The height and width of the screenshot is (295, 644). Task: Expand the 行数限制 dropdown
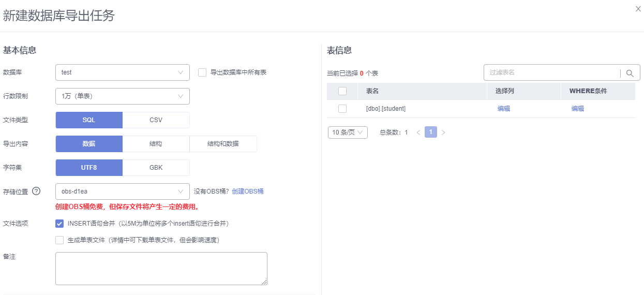[x=123, y=96]
